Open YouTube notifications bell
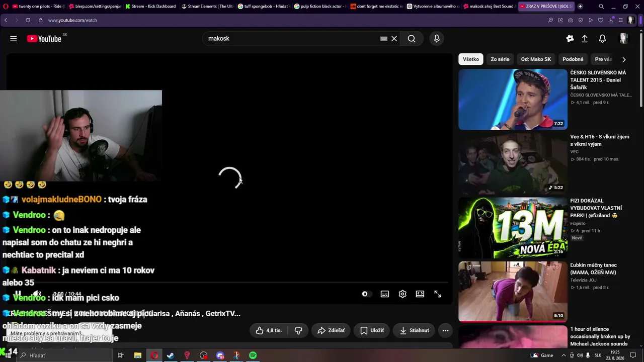Image resolution: width=644 pixels, height=362 pixels. (602, 39)
